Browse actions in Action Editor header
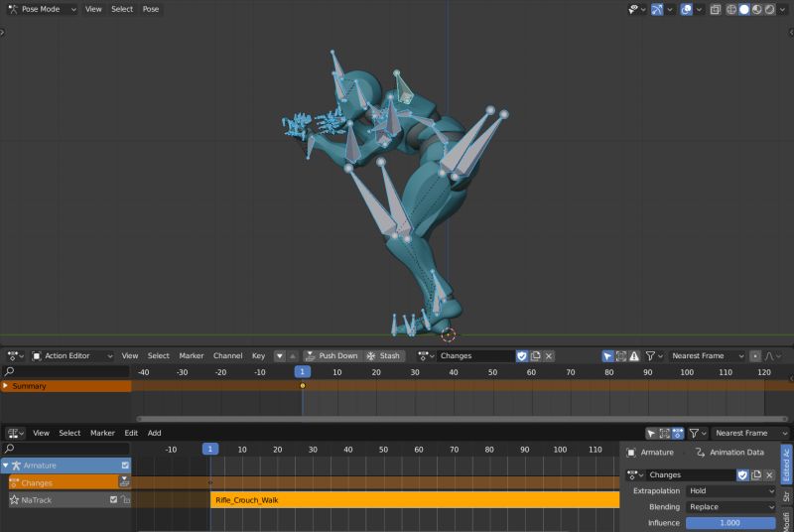 tap(426, 356)
